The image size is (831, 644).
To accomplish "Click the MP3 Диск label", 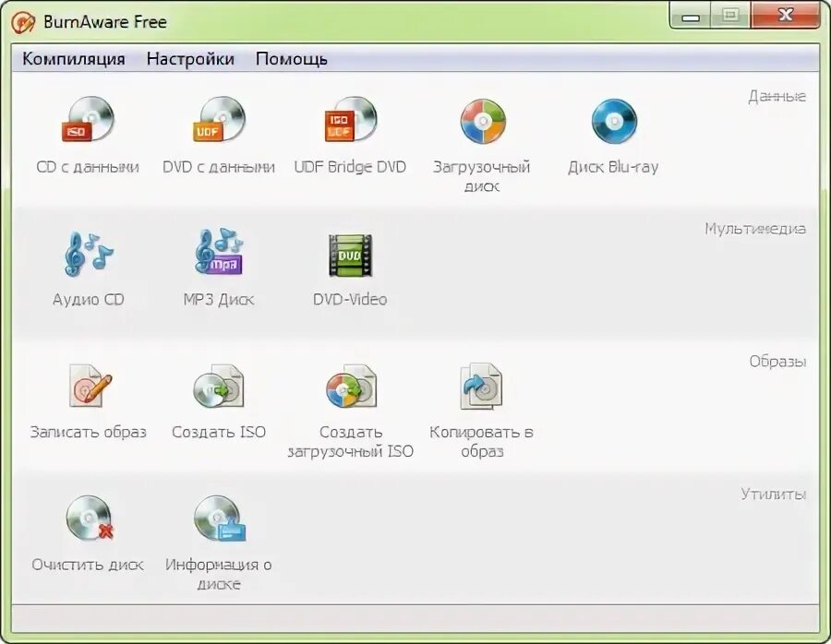I will point(218,300).
